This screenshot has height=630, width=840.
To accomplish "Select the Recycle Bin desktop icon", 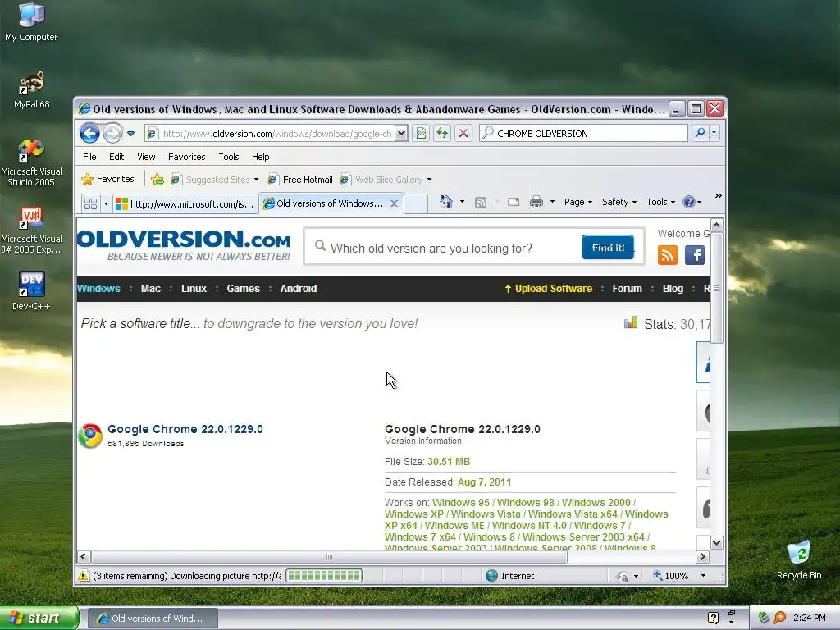I will tap(799, 560).
